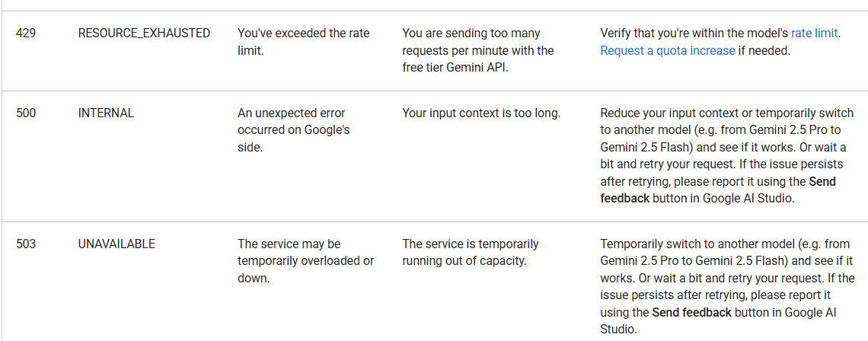Click the 503 error code cell
This screenshot has width=868, height=341.
(26, 244)
